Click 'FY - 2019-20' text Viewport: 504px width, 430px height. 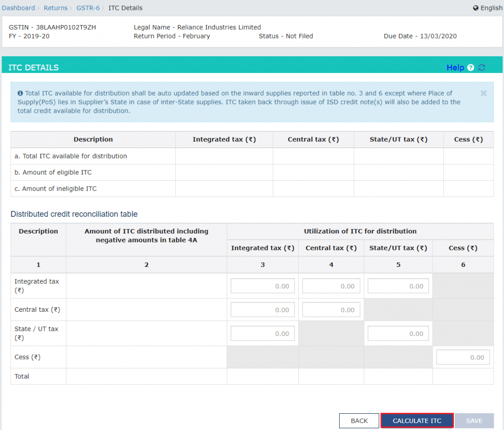[x=29, y=36]
